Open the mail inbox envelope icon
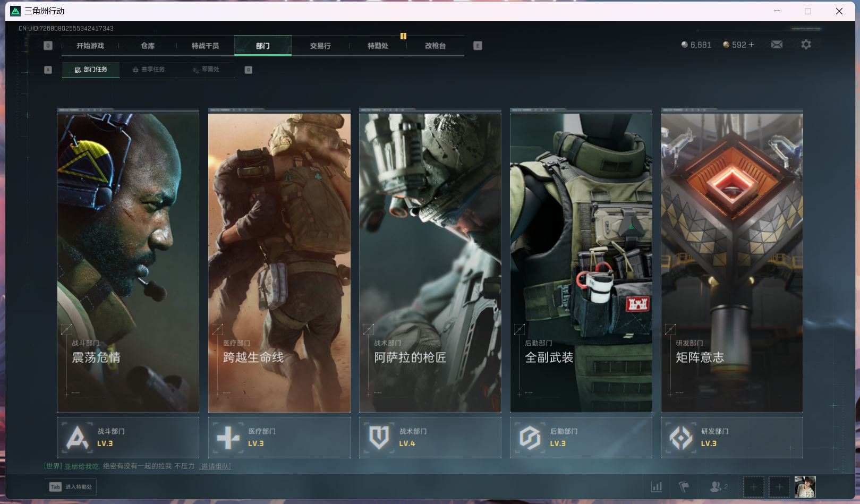The image size is (860, 504). pyautogui.click(x=777, y=45)
